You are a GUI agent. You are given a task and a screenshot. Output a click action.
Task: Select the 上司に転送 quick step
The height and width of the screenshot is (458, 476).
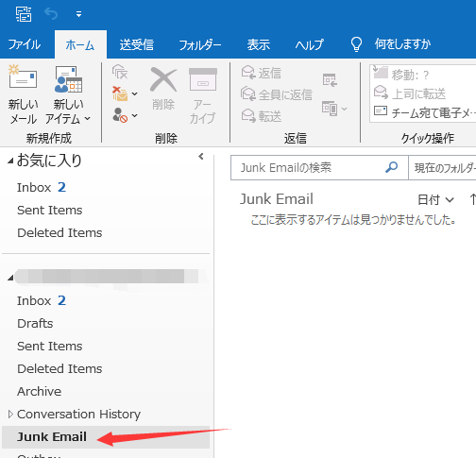pyautogui.click(x=409, y=93)
